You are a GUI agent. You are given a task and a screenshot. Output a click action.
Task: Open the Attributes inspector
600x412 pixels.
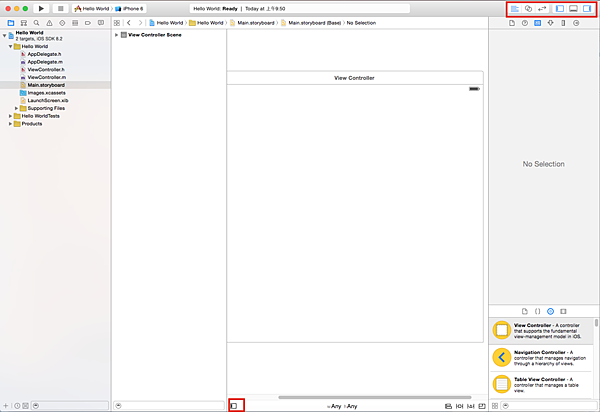pyautogui.click(x=550, y=23)
